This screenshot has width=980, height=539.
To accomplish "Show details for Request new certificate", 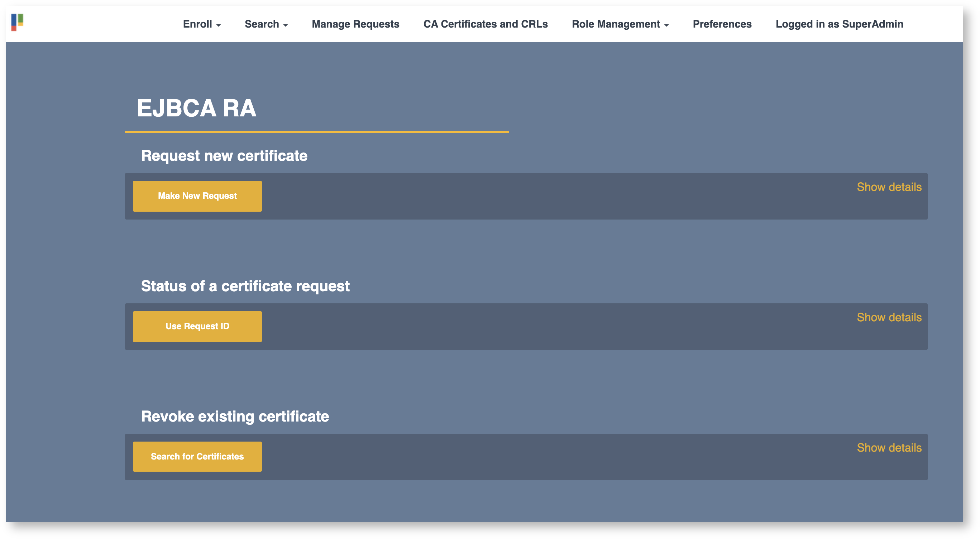I will (889, 187).
